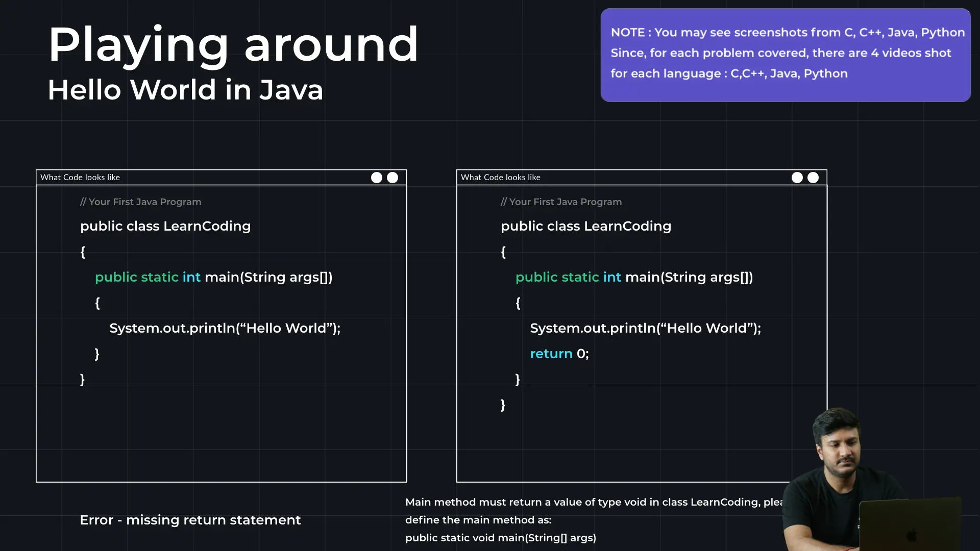Image resolution: width=980 pixels, height=551 pixels.
Task: Click 'public static void main(String[] args)' suggestion text
Action: pyautogui.click(x=500, y=538)
